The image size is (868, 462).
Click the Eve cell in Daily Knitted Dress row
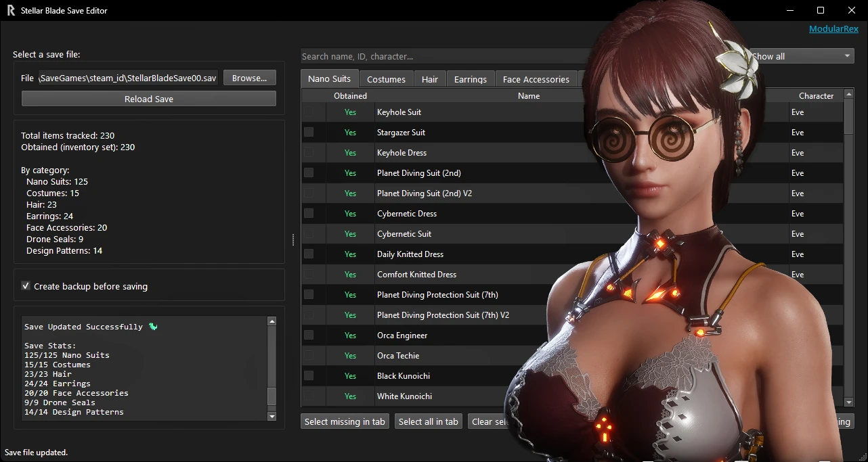[798, 254]
